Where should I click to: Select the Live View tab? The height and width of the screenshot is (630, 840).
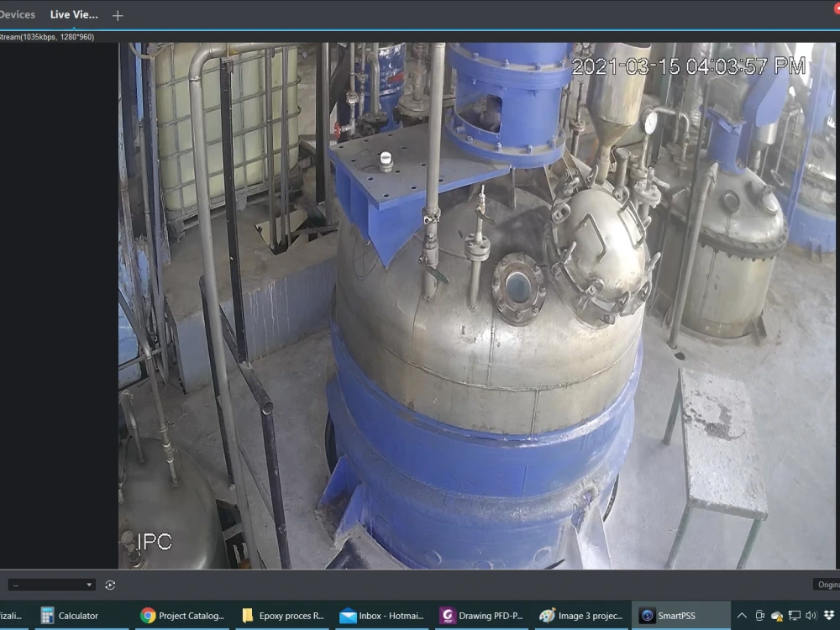tap(74, 14)
